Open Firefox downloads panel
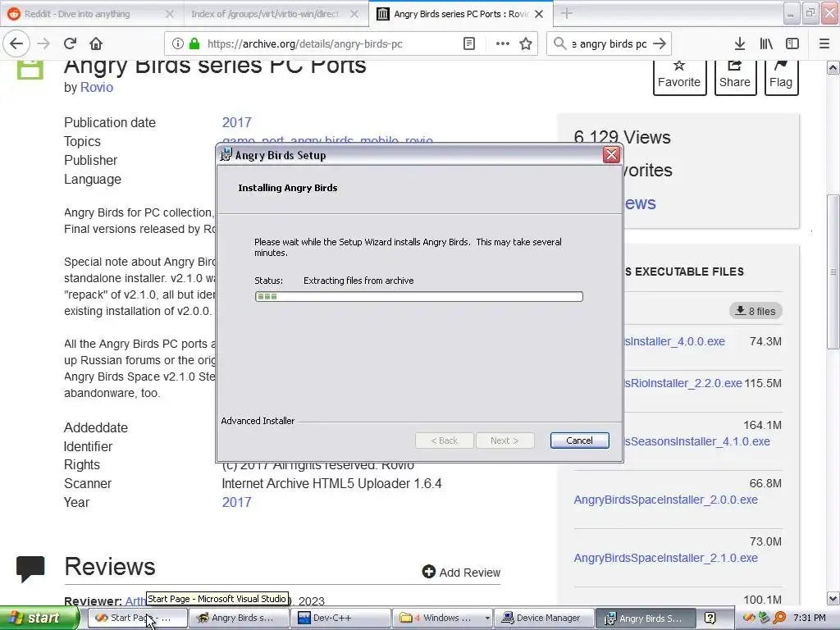 click(x=740, y=43)
